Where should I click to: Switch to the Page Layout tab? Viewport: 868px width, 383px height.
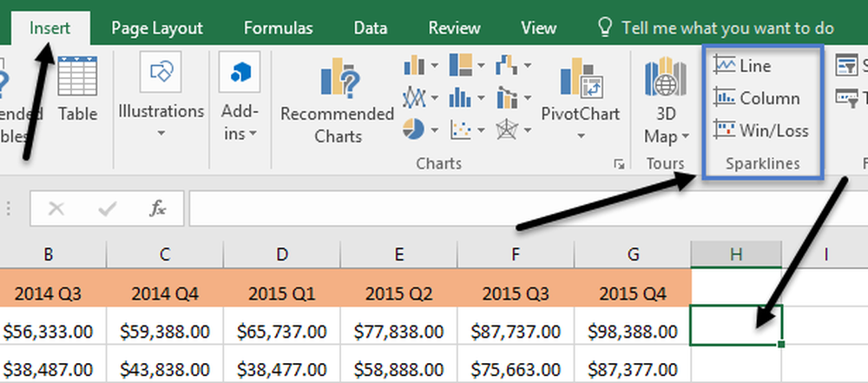pyautogui.click(x=157, y=28)
